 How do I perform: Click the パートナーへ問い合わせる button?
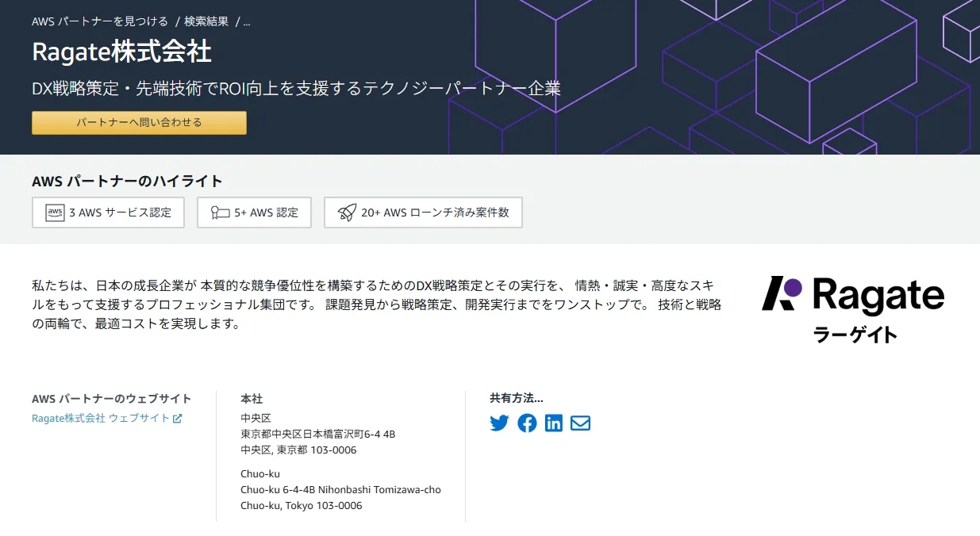click(x=138, y=123)
